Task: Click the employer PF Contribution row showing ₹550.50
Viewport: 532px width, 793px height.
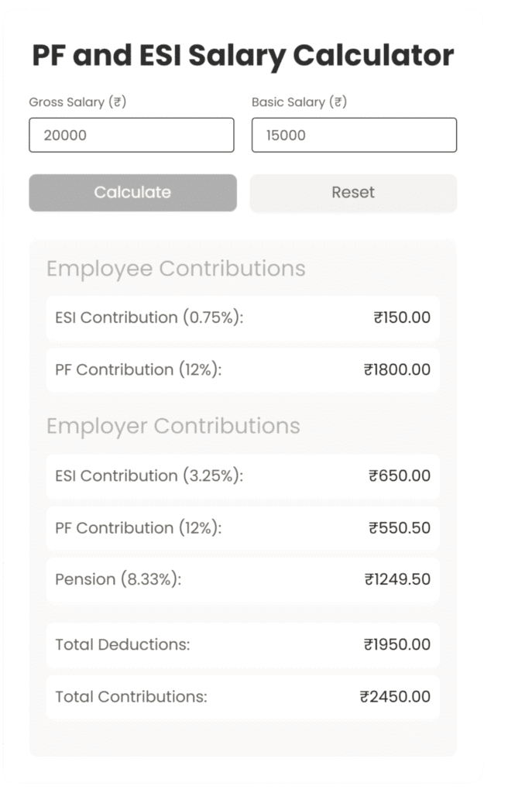Action: [242, 528]
